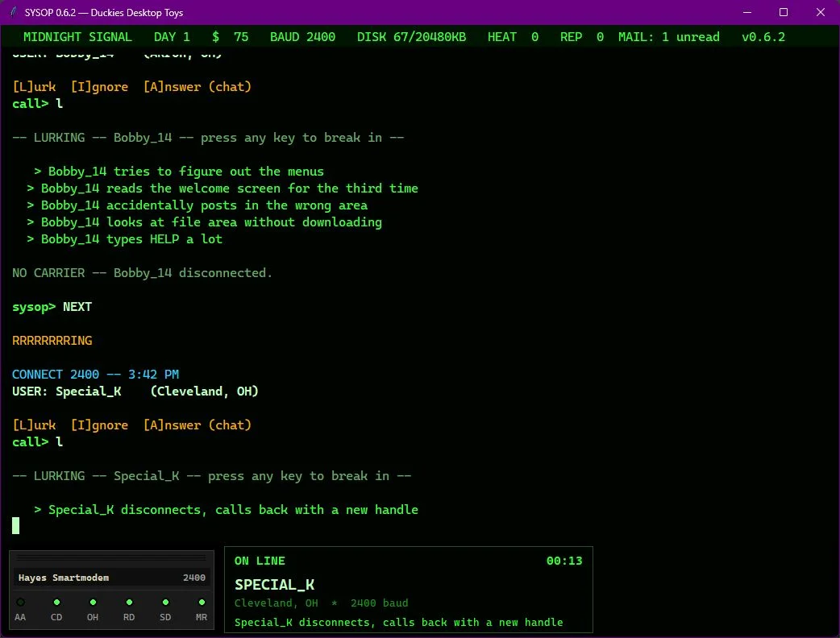The image size is (840, 638).
Task: Click the lower [A]nswer (chat) option
Action: (x=198, y=425)
